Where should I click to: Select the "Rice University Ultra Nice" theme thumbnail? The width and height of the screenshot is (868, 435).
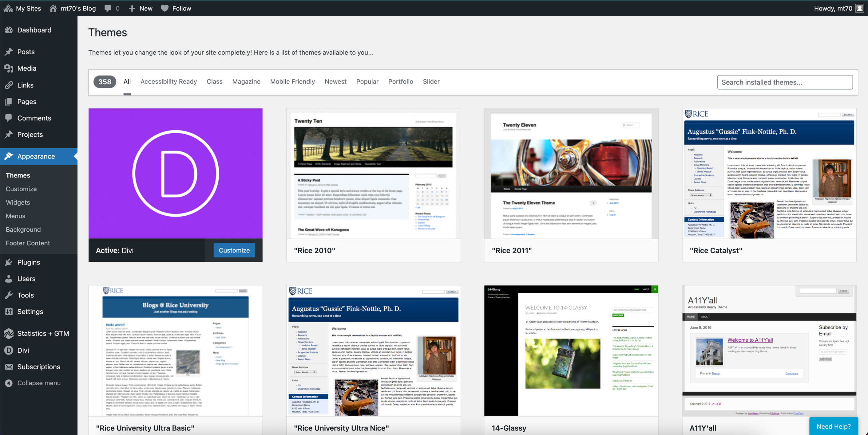pyautogui.click(x=373, y=351)
